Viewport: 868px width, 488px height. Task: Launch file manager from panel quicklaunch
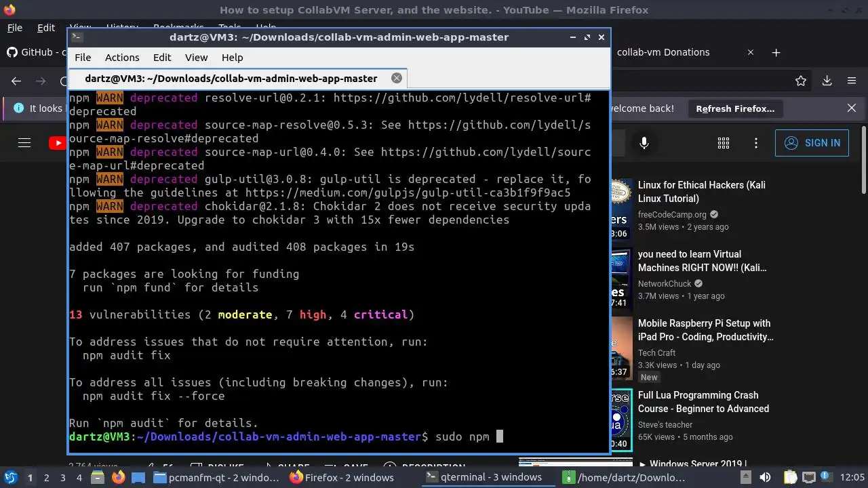click(98, 478)
